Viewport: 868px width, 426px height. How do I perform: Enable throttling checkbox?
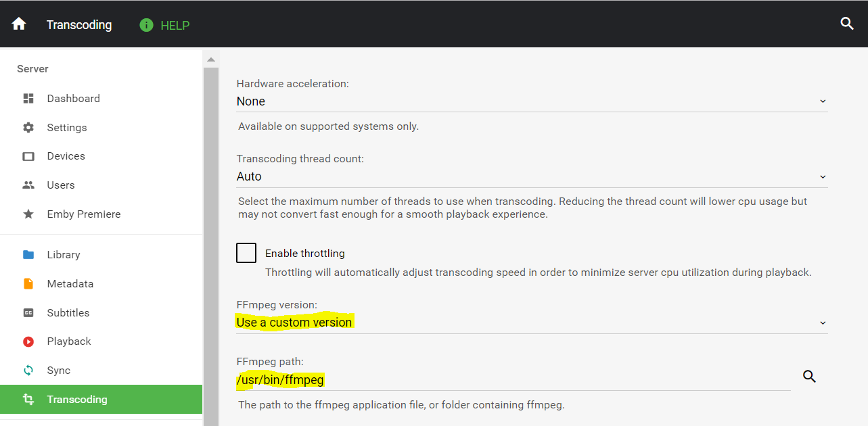point(246,253)
